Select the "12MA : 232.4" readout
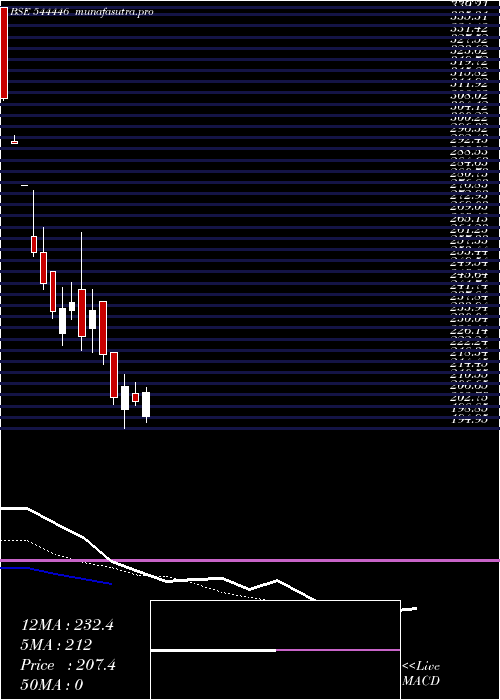Viewport: 500px width, 700px height. (x=67, y=625)
